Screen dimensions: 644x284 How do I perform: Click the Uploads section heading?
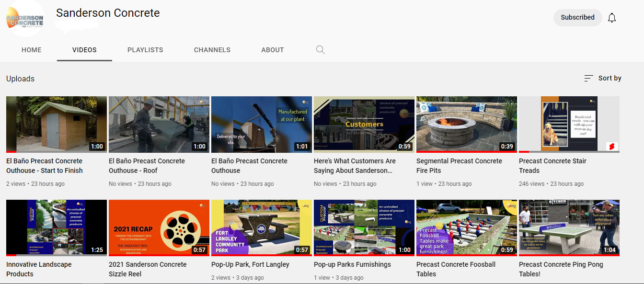21,79
